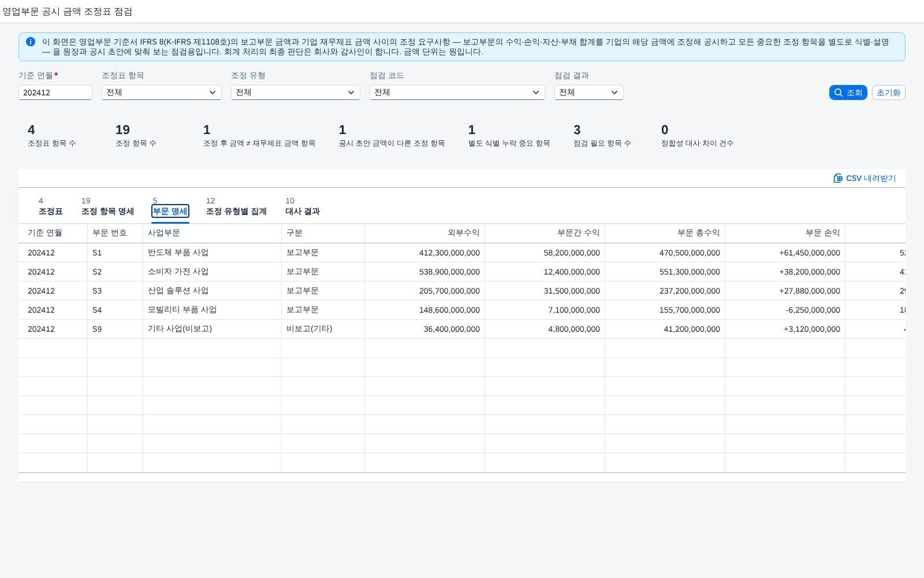Click the 공시 초안 금액이 다른 조정 항목 KPI
Image resolution: width=924 pixels, height=578 pixels.
392,136
